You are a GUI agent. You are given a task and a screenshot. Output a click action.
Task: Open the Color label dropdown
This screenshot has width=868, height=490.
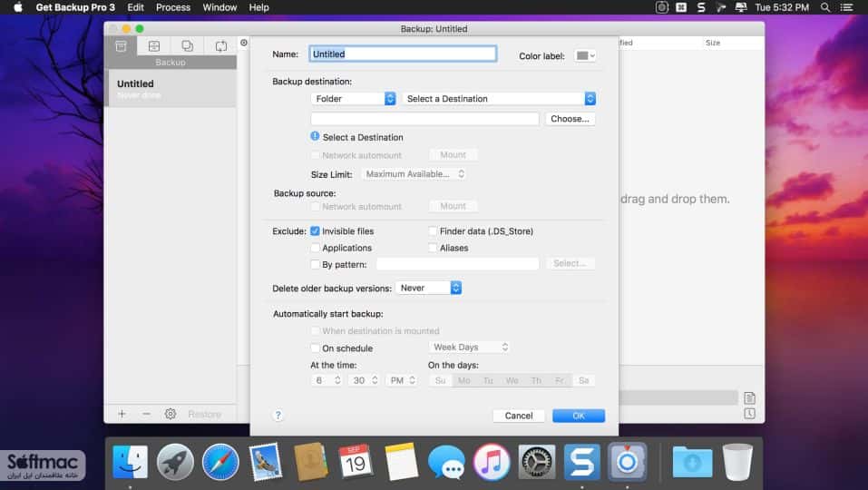click(585, 55)
